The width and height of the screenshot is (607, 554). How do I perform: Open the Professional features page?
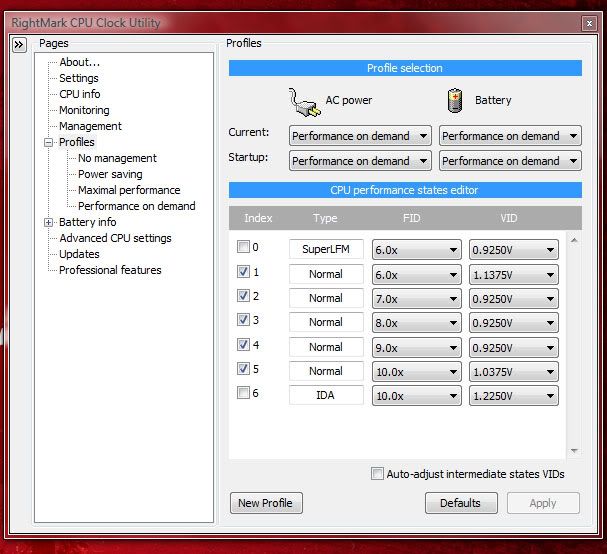(x=110, y=270)
